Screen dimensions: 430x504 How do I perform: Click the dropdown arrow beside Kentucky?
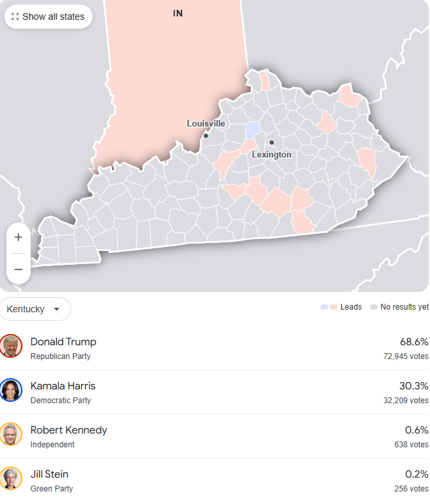tap(57, 309)
